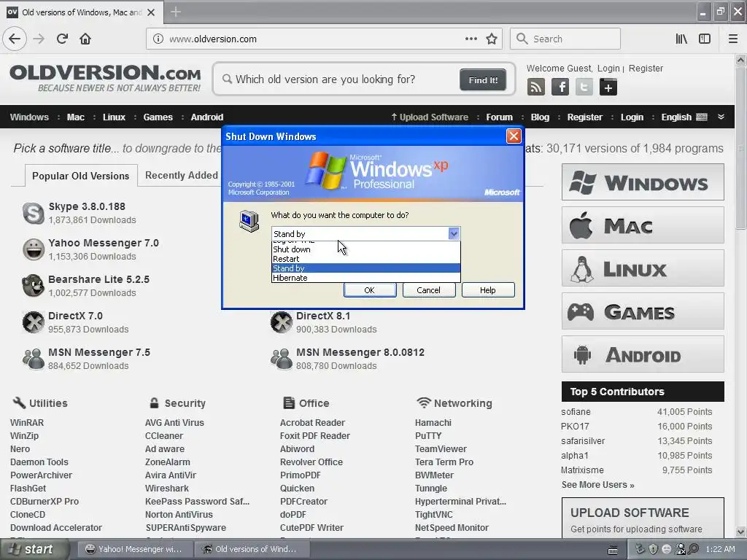Open the WinRAR link under Utilities
Image resolution: width=747 pixels, height=560 pixels.
click(x=27, y=422)
